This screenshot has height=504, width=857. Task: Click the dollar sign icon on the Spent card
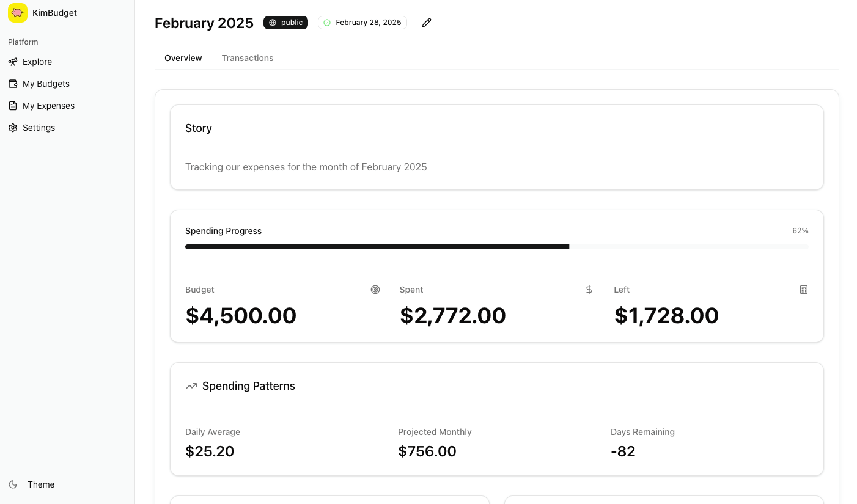(x=589, y=290)
